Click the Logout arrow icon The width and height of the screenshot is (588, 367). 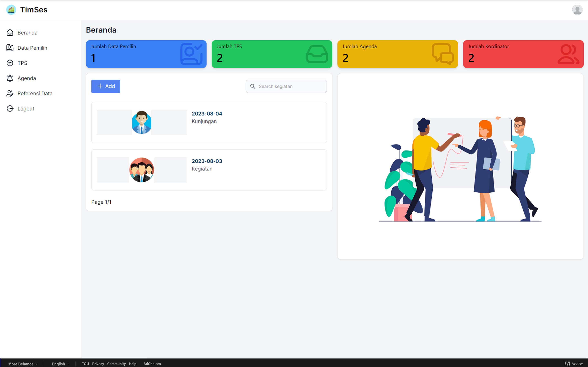[x=10, y=108]
